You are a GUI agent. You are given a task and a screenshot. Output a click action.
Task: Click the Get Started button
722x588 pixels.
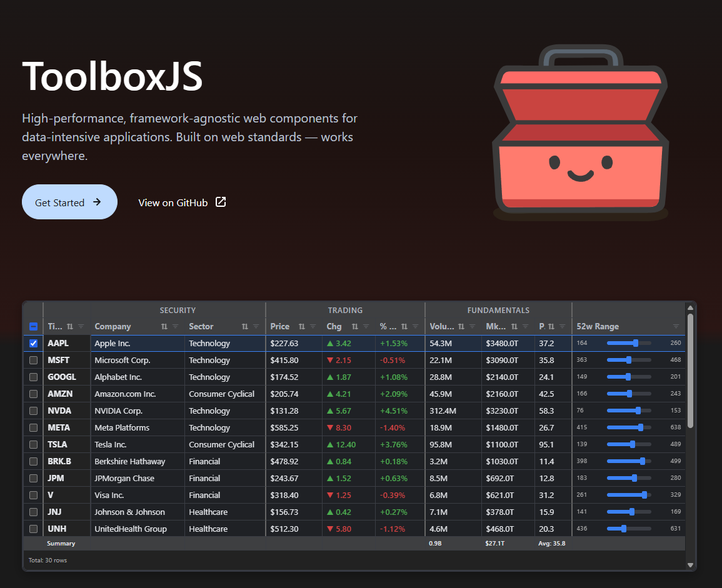click(69, 201)
